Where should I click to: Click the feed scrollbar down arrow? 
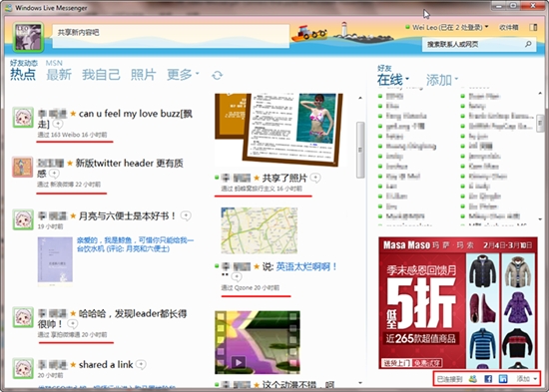[x=360, y=383]
